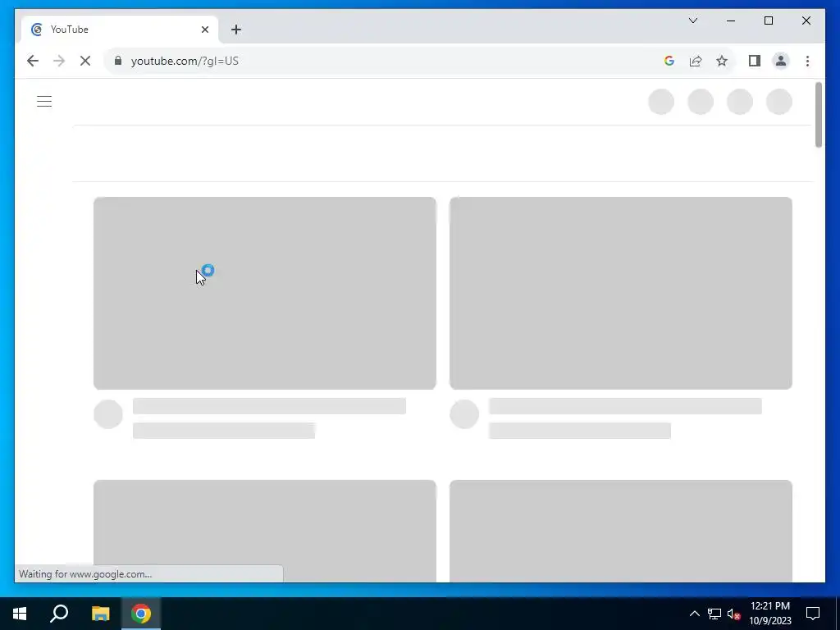Click the Google icon in the address bar
This screenshot has height=630, width=840.
(669, 61)
